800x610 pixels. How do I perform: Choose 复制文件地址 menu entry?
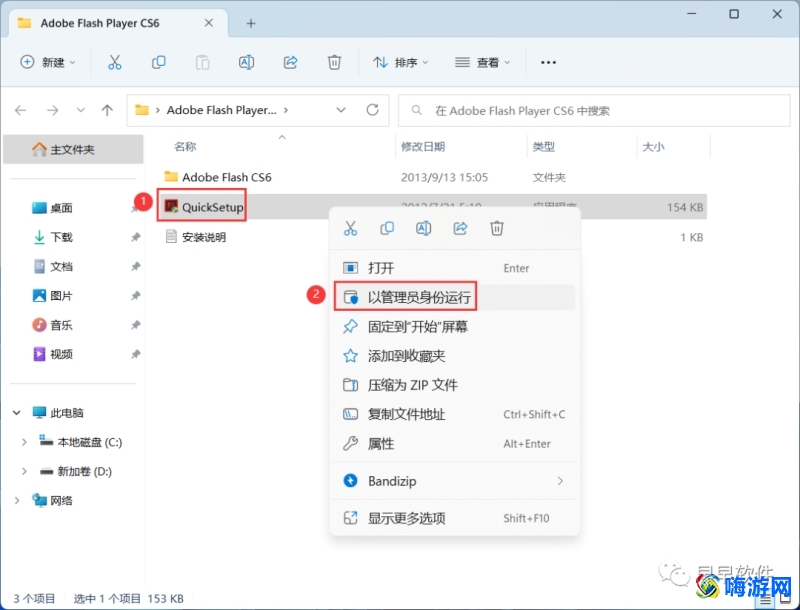[454, 414]
